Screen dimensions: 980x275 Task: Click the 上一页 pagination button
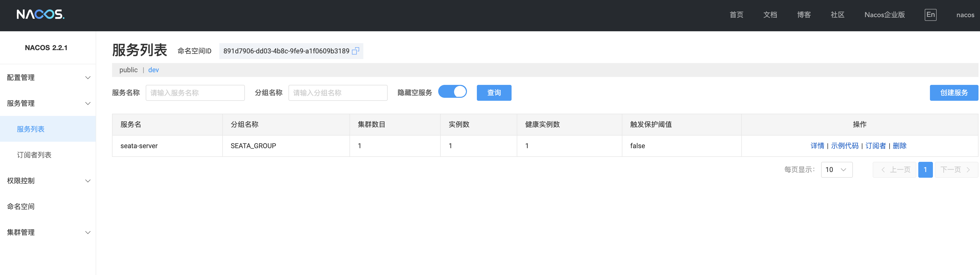point(894,170)
